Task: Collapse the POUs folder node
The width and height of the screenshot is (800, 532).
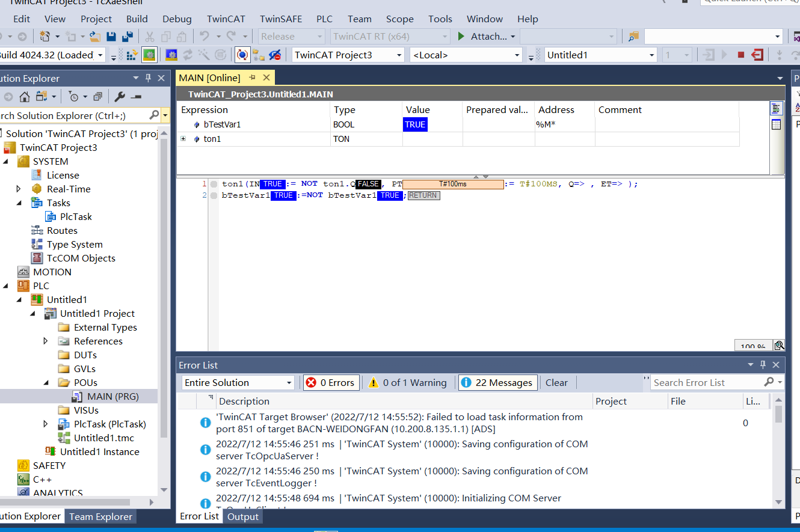Action: tap(47, 382)
